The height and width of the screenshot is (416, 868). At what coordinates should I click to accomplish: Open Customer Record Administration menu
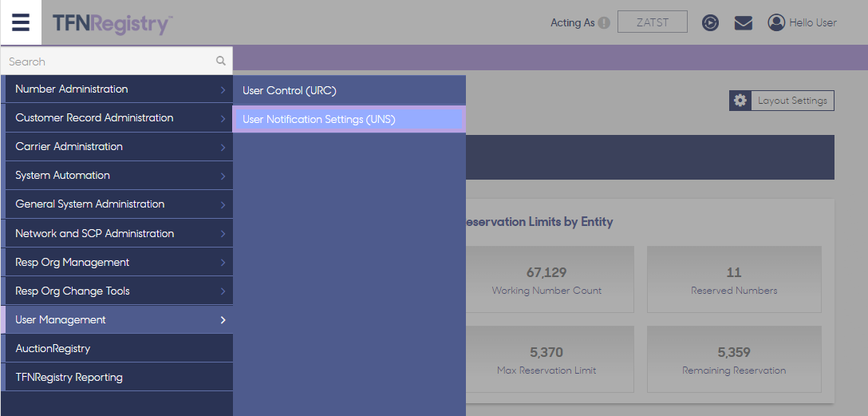[x=116, y=118]
